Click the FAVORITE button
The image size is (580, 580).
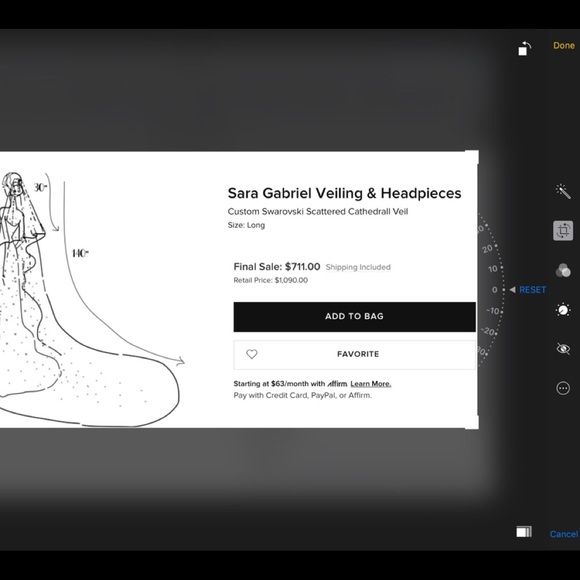click(354, 354)
